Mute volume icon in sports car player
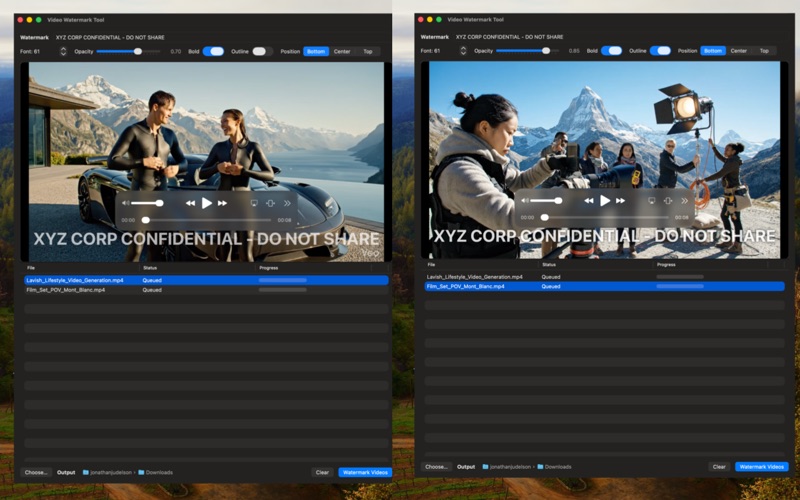 tap(126, 203)
